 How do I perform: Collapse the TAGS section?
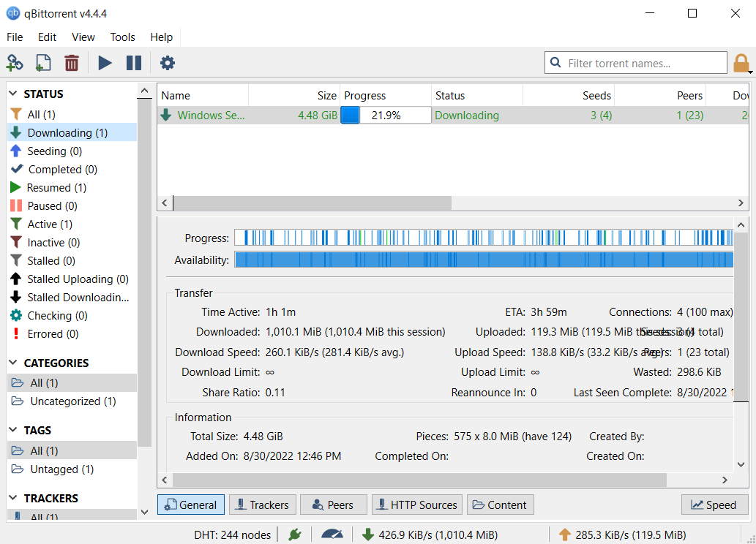pyautogui.click(x=12, y=430)
